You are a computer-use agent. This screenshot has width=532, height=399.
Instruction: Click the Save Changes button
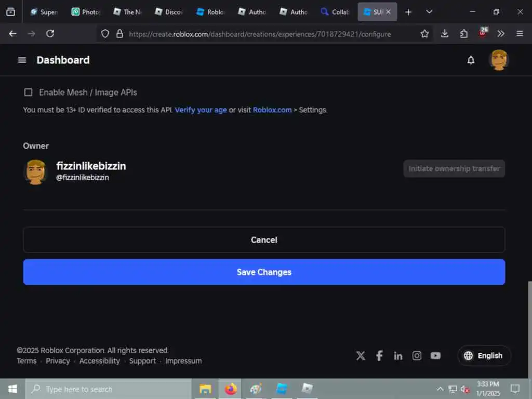pyautogui.click(x=264, y=272)
